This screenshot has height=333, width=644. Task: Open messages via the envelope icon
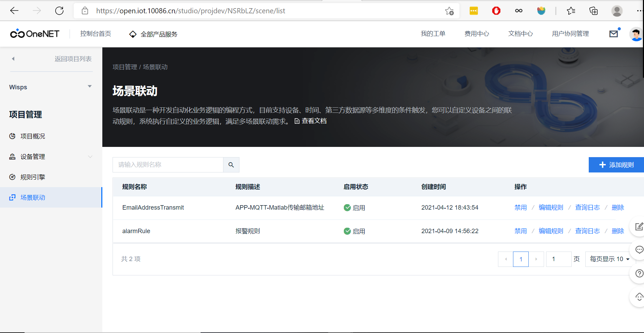coord(614,33)
